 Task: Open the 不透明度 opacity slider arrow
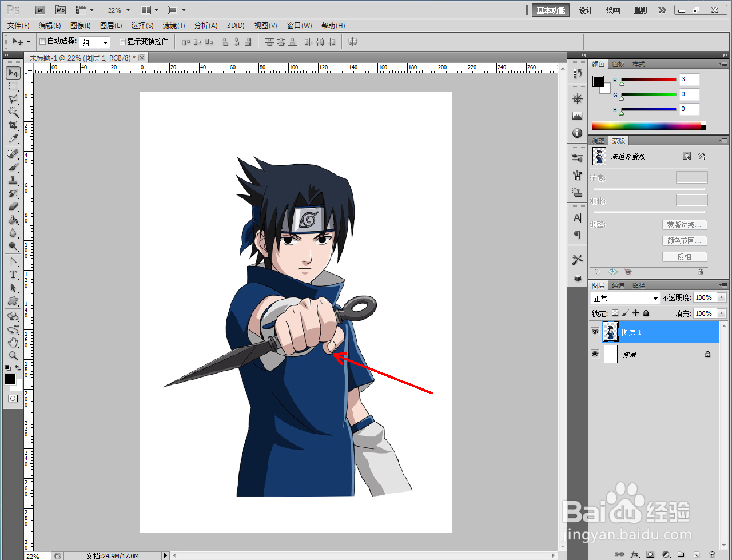click(721, 297)
